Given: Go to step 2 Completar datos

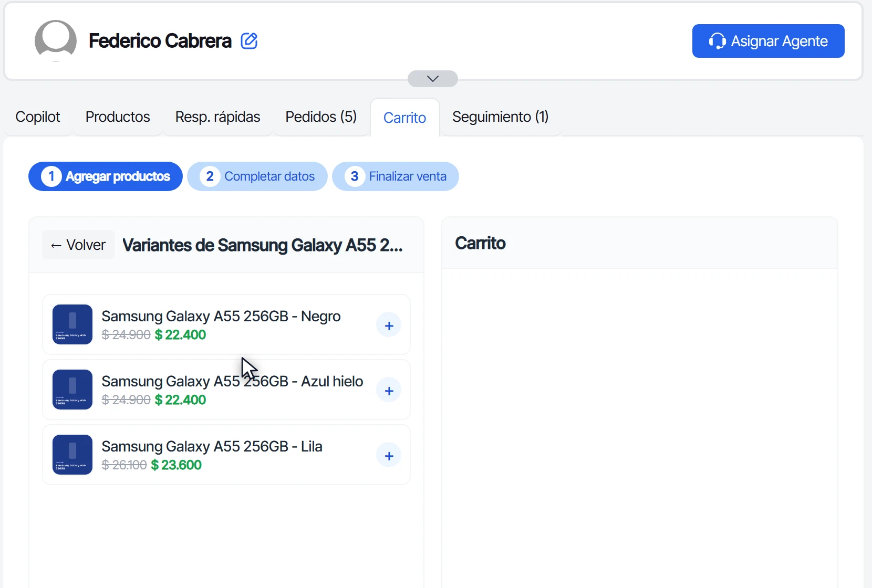Looking at the screenshot, I should [x=257, y=176].
